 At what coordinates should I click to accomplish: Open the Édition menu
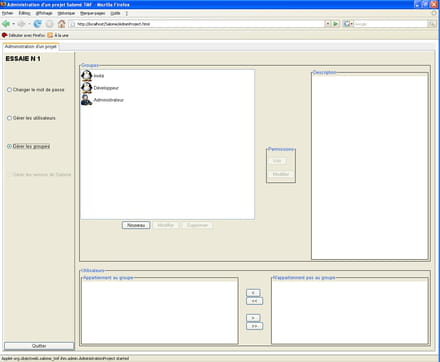24,13
